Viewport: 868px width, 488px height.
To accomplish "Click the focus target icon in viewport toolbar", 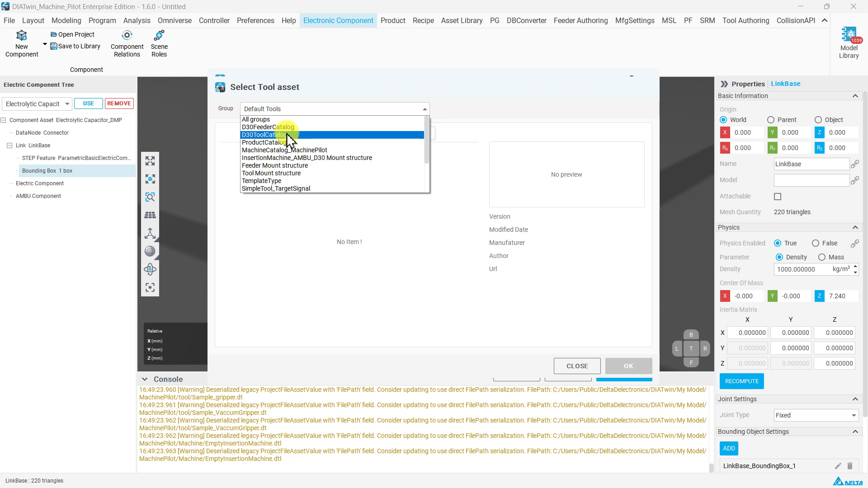I will [x=150, y=287].
